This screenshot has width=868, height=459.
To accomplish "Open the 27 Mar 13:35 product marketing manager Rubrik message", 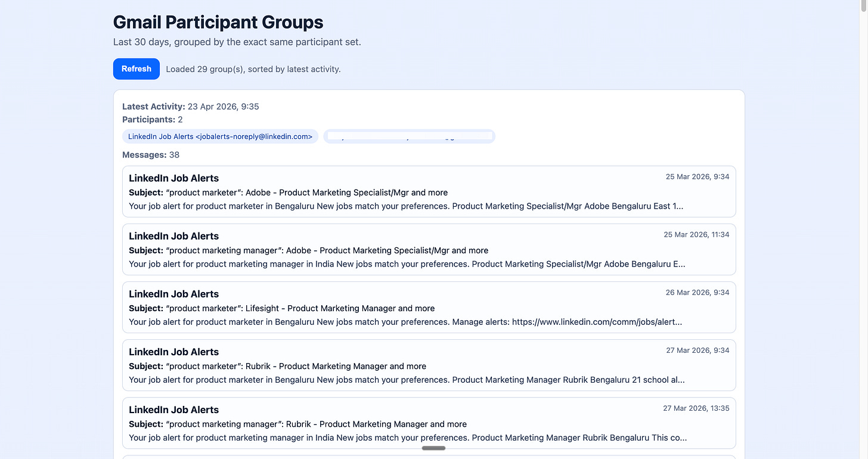I will pos(429,423).
